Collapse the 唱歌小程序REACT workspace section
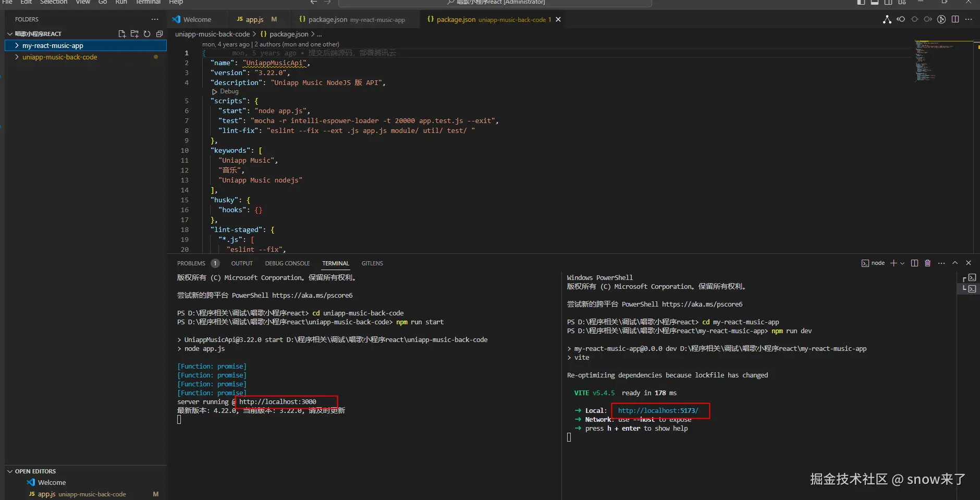The image size is (980, 500). (x=10, y=34)
